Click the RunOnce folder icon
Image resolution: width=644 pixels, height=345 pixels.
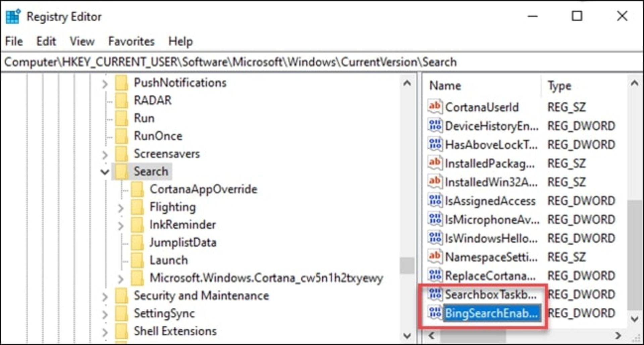[x=121, y=136]
